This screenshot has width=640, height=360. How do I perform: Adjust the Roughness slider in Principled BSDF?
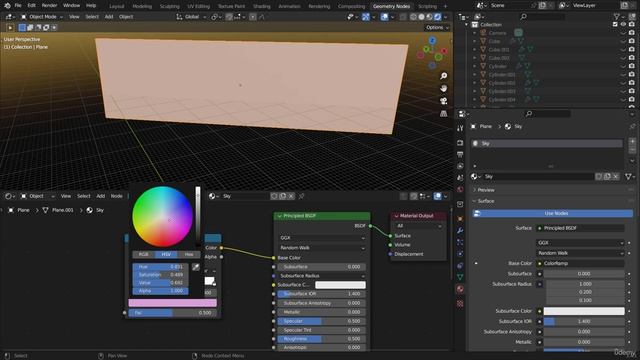(x=322, y=339)
